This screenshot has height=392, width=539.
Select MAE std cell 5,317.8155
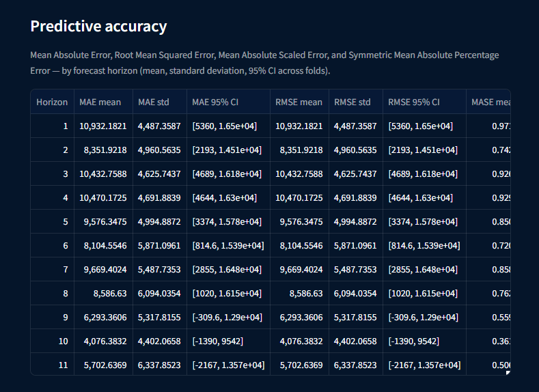tap(160, 317)
